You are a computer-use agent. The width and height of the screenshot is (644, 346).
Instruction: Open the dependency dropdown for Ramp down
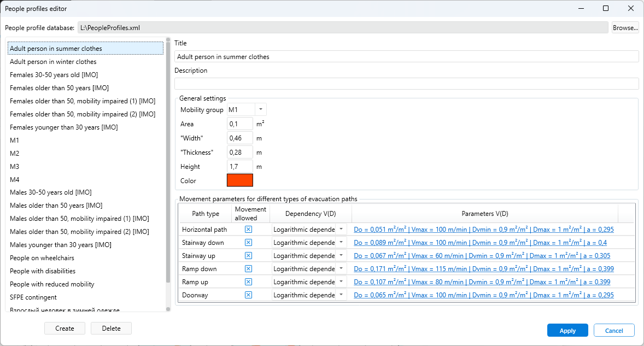click(x=341, y=268)
